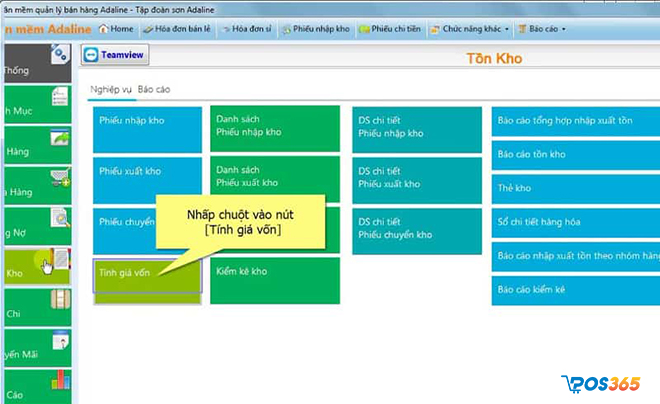This screenshot has width=660, height=404.
Task: Switch to the Báo cáo tab
Action: tap(154, 89)
